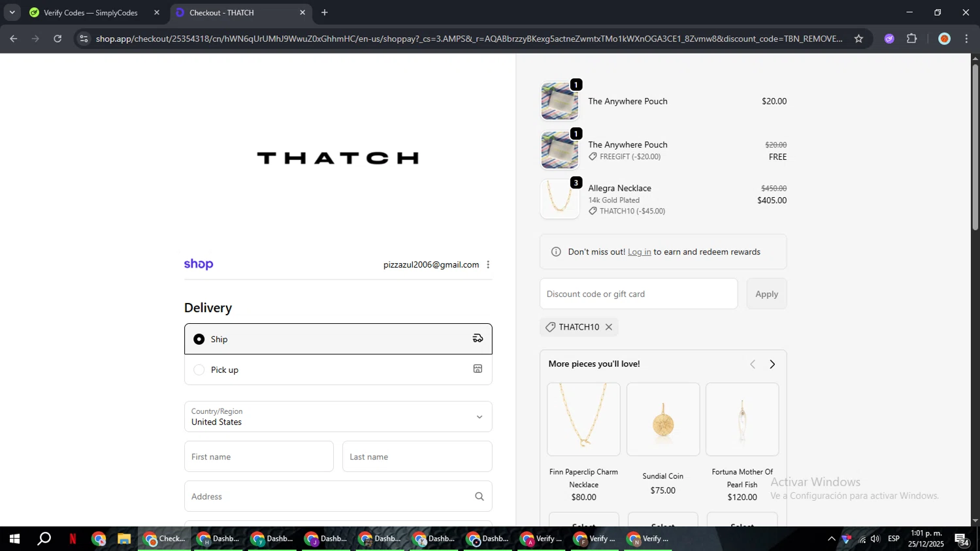This screenshot has height=551, width=980.
Task: Open a new browser tab
Action: tap(324, 12)
